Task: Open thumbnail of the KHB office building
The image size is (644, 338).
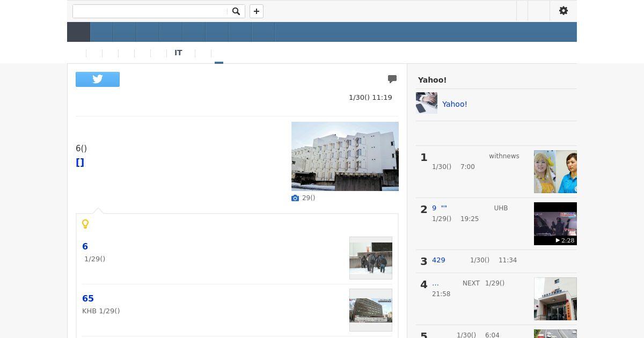Action: click(x=371, y=310)
